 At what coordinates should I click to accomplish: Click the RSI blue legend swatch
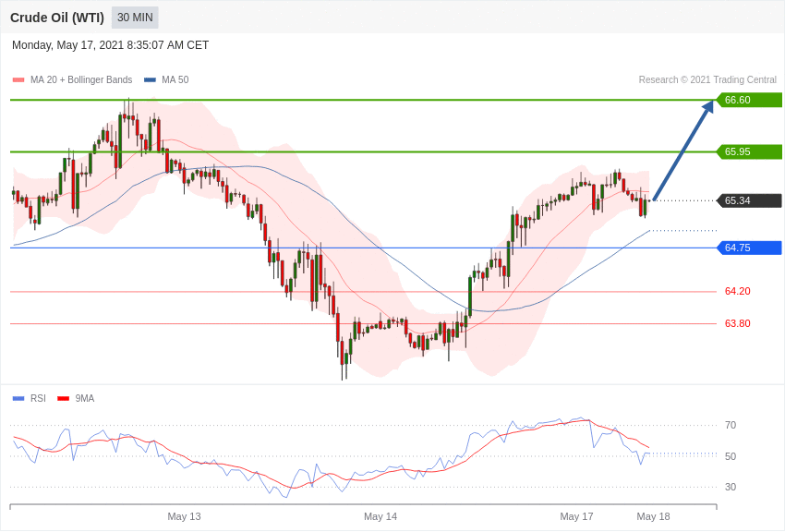18,398
